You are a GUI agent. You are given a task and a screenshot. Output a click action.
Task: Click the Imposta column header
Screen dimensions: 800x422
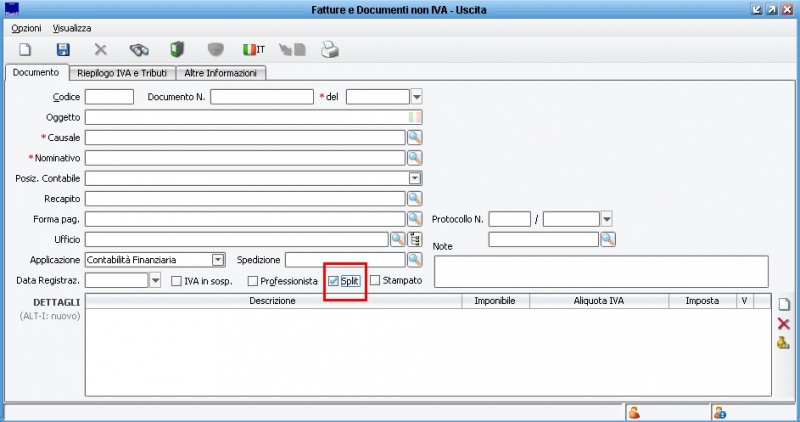coord(702,301)
